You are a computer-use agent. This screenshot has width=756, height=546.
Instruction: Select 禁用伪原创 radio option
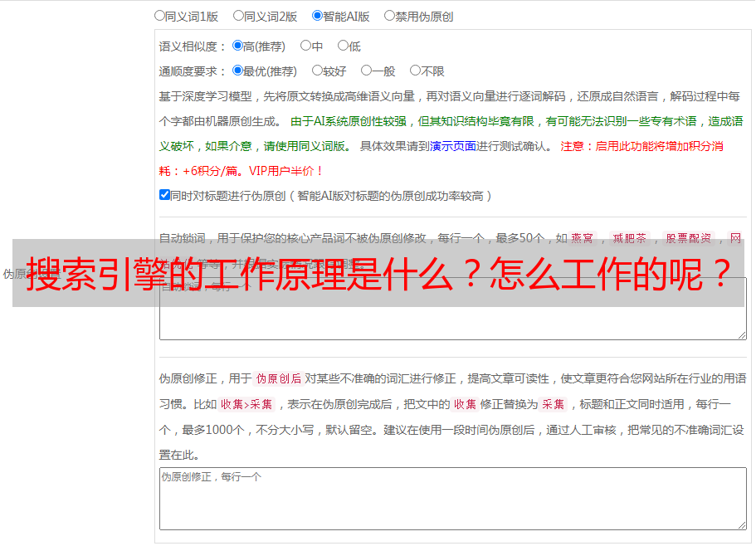(x=389, y=16)
